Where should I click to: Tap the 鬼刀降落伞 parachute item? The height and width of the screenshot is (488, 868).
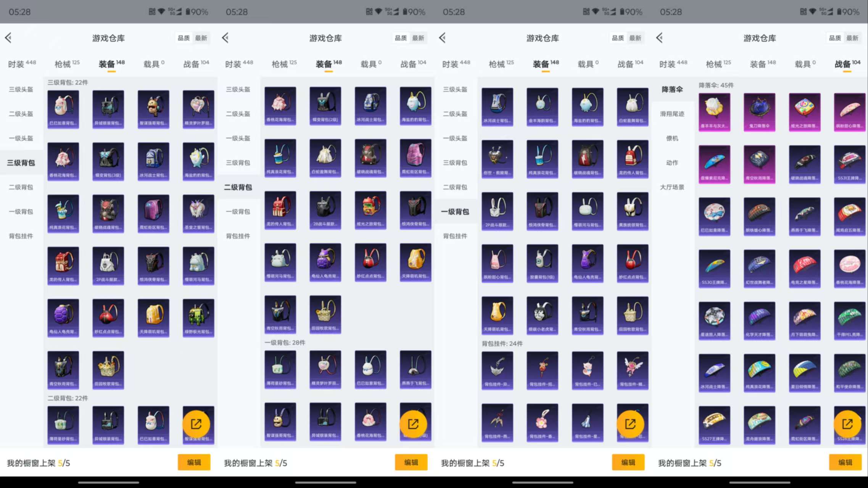pyautogui.click(x=759, y=112)
